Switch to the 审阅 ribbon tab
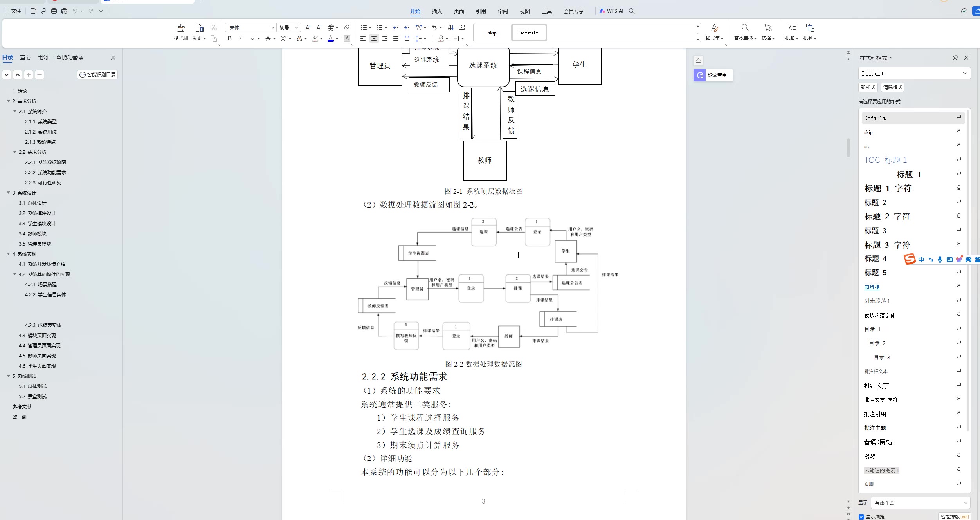The width and height of the screenshot is (980, 520). (503, 11)
